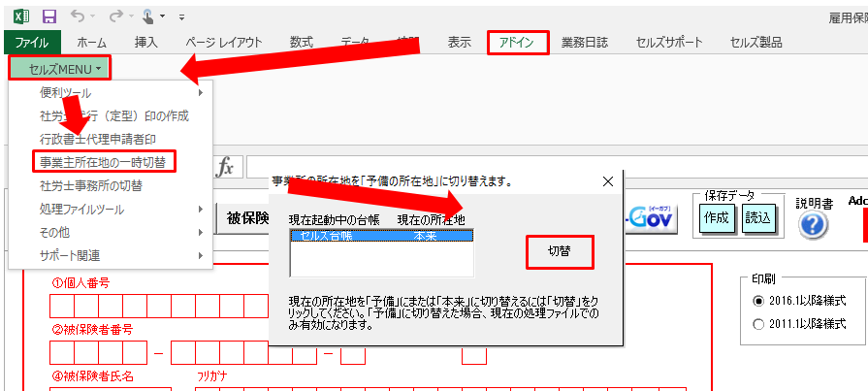Click the 切替 button in the dialog

560,252
